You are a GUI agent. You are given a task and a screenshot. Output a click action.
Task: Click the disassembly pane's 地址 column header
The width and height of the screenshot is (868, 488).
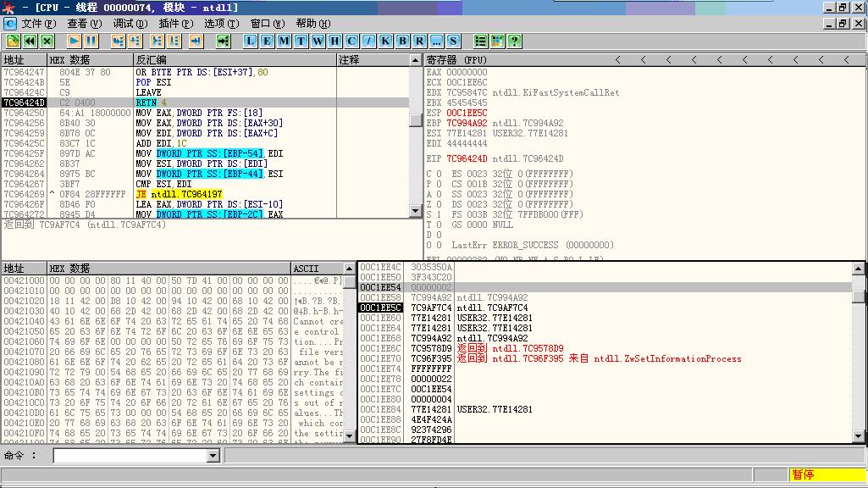(23, 60)
